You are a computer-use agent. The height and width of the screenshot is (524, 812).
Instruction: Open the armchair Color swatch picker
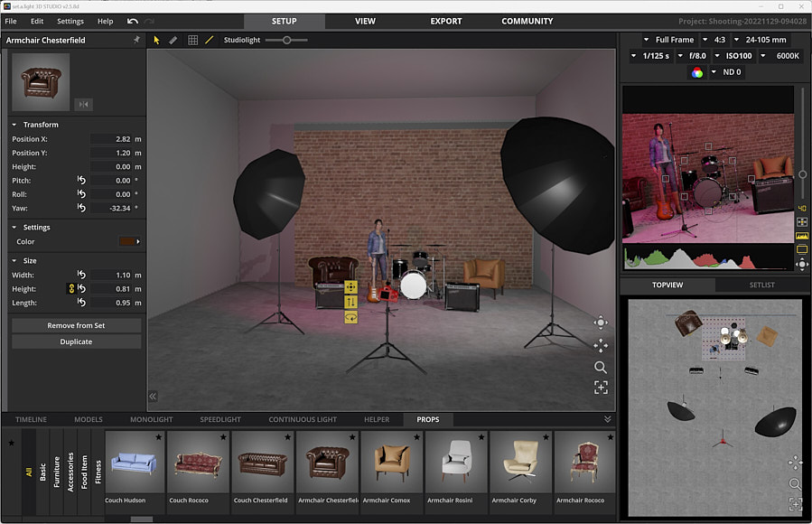click(129, 242)
